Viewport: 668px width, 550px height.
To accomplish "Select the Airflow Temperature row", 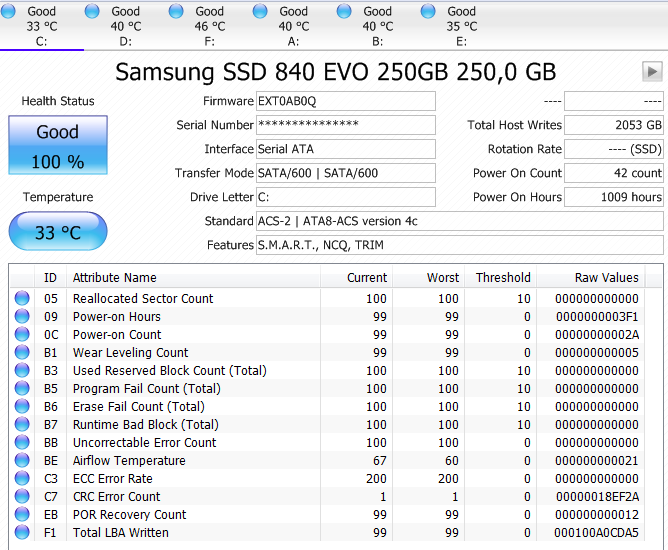I will [x=327, y=461].
